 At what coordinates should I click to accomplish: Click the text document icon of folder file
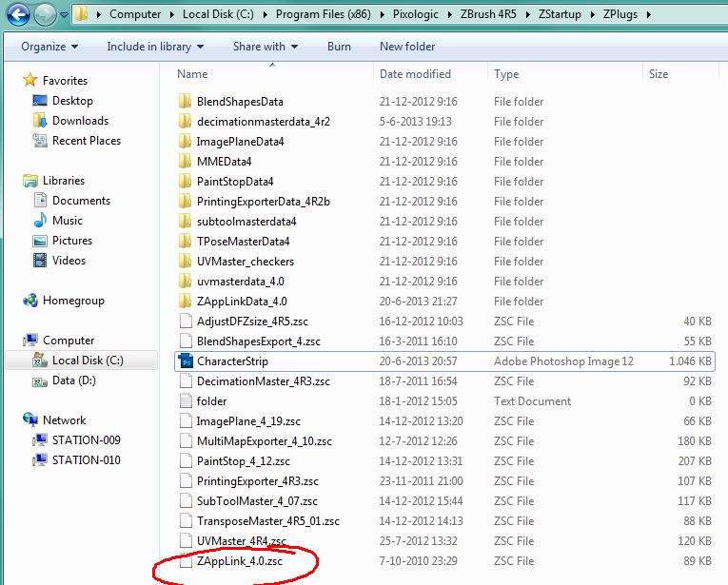[186, 400]
